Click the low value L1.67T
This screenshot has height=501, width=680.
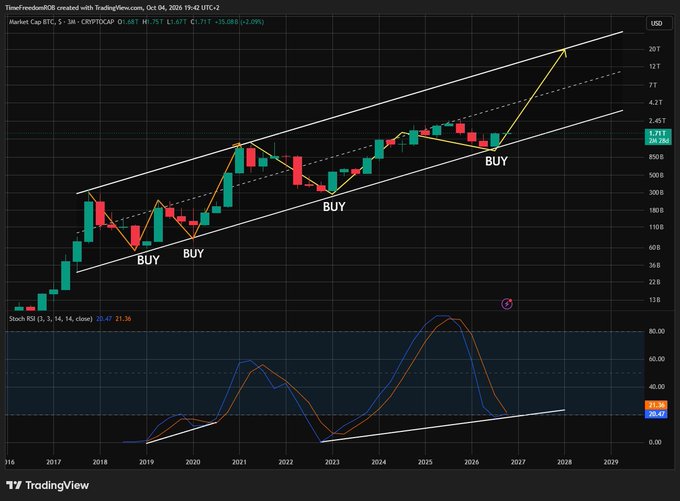point(178,22)
